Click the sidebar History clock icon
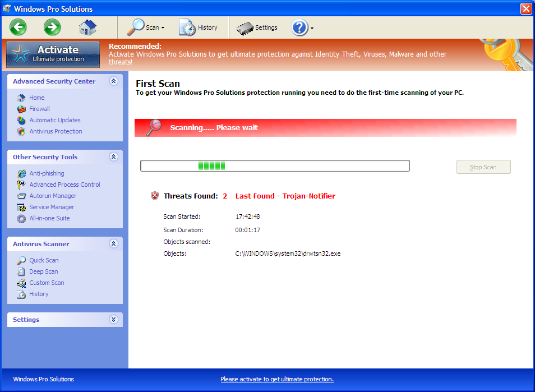The height and width of the screenshot is (392, 535). pyautogui.click(x=21, y=294)
